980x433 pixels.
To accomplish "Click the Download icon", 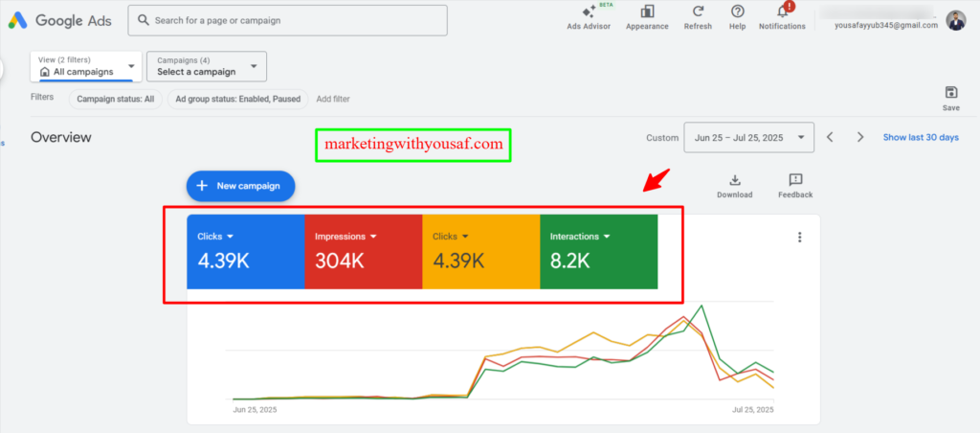I will 734,180.
